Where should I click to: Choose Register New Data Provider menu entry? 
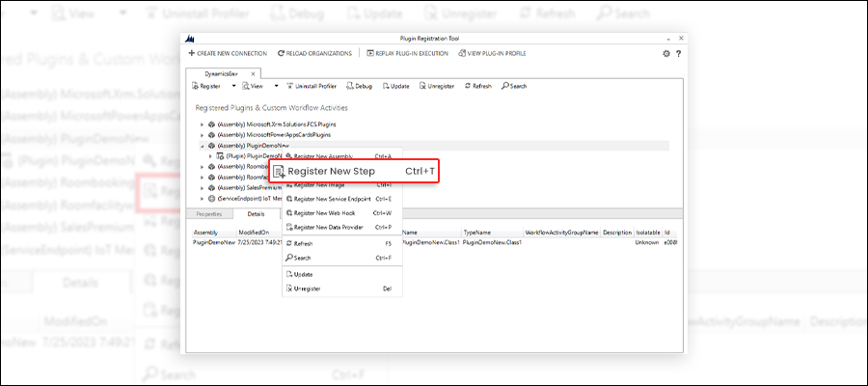point(342,227)
